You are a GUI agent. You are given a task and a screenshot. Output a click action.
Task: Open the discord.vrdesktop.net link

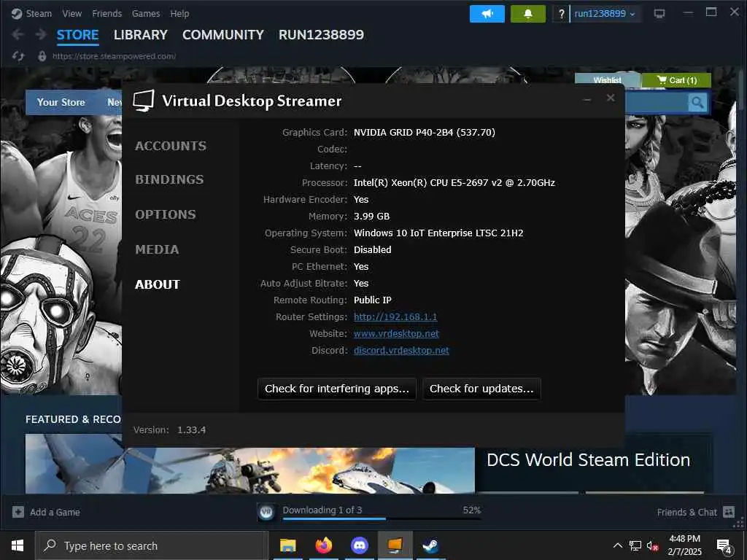(402, 351)
